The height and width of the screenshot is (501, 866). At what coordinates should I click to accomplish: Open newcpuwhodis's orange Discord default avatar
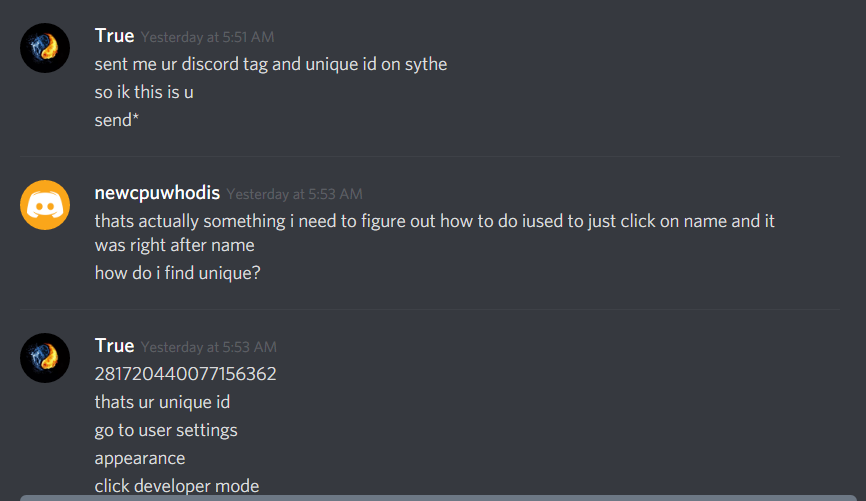click(x=45, y=205)
